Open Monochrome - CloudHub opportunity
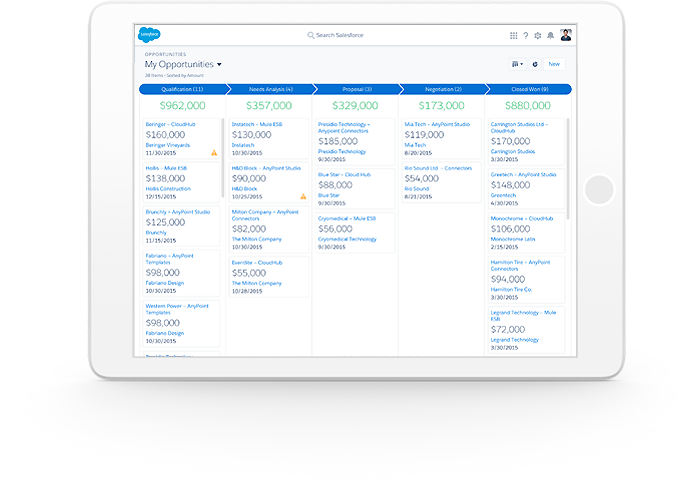Screen dimensions: 699x494 tap(522, 218)
